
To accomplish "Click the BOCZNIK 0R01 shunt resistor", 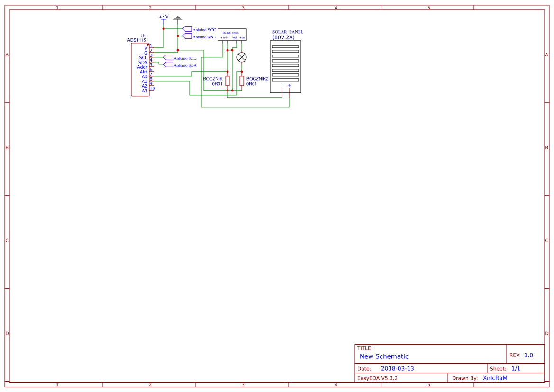I will [227, 81].
